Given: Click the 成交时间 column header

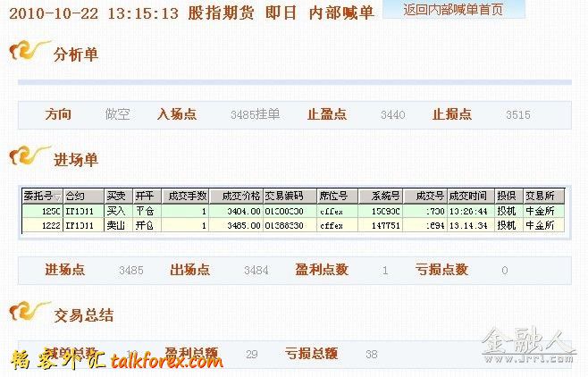Looking at the screenshot, I should pyautogui.click(x=471, y=196).
